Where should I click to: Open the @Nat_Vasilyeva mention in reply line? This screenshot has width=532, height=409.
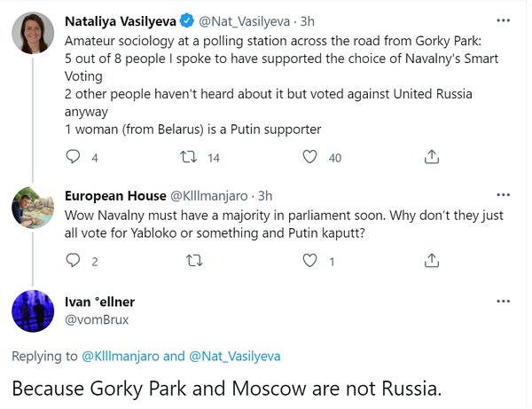point(234,357)
